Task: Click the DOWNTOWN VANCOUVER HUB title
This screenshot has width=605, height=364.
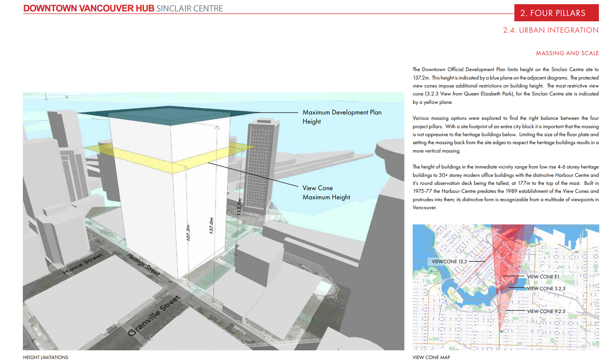Action: point(89,8)
